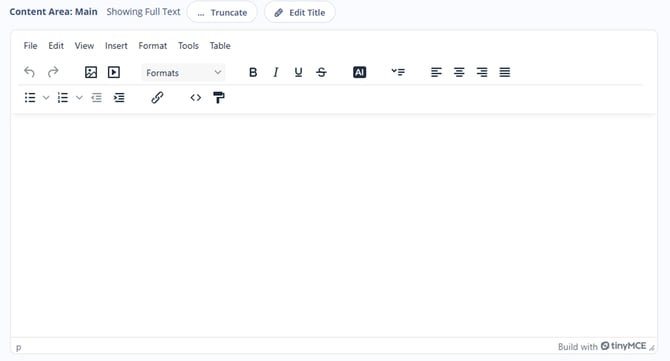Insert a media video

(114, 72)
